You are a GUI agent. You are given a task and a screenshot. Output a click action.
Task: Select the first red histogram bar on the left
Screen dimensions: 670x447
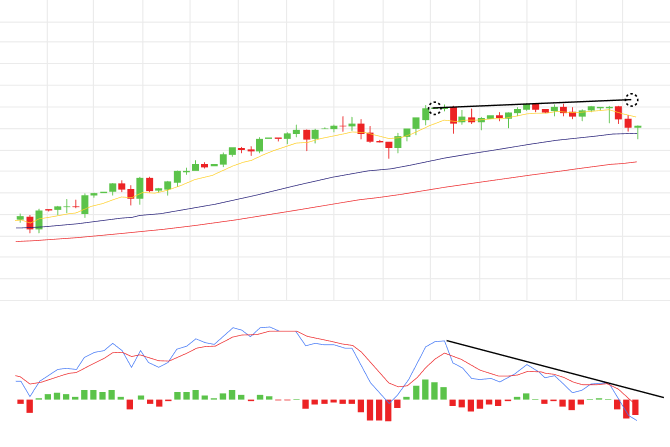pos(29,406)
